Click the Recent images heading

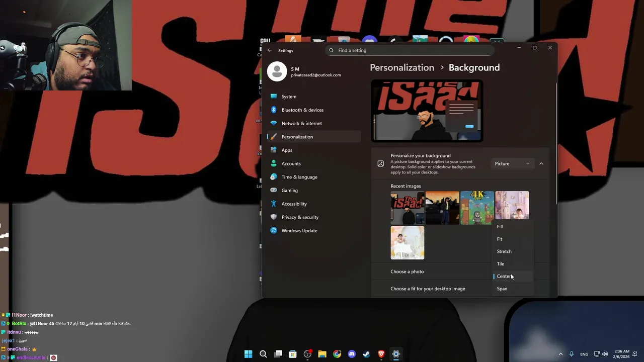[406, 186]
